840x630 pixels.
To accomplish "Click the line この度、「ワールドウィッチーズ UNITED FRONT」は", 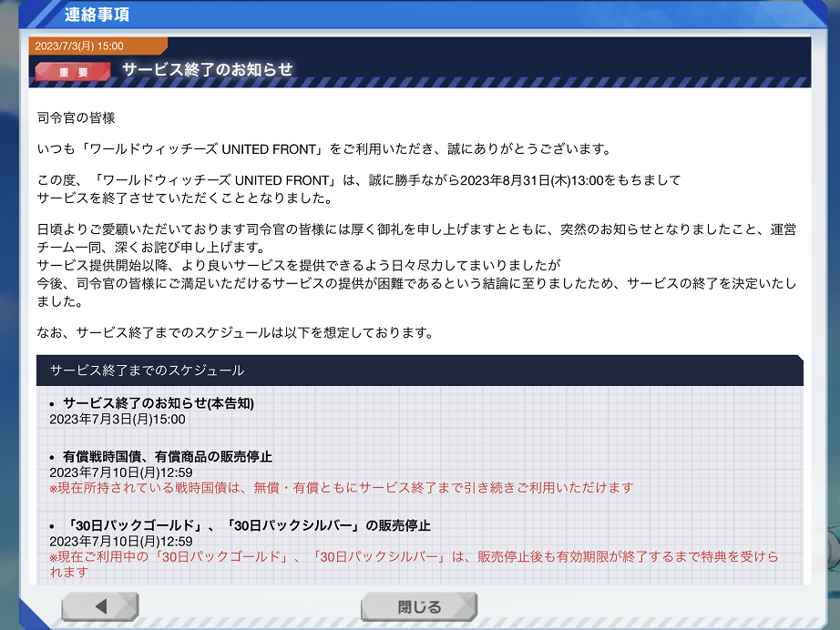I will click(358, 180).
